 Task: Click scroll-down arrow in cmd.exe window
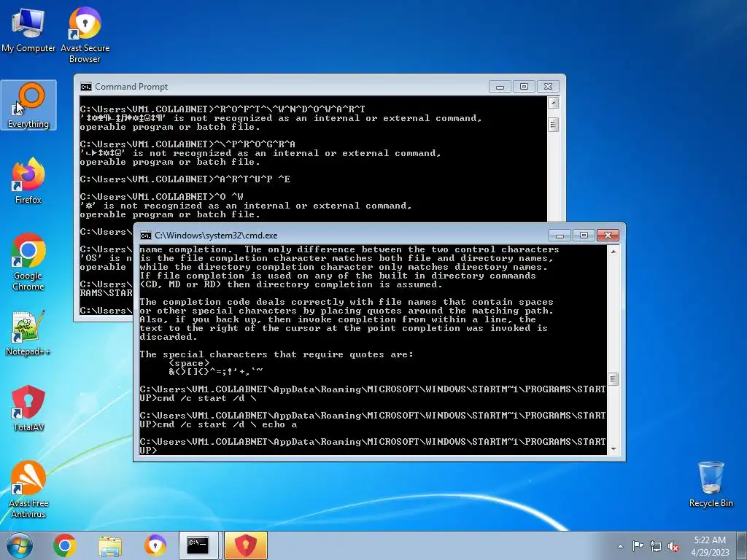click(613, 449)
